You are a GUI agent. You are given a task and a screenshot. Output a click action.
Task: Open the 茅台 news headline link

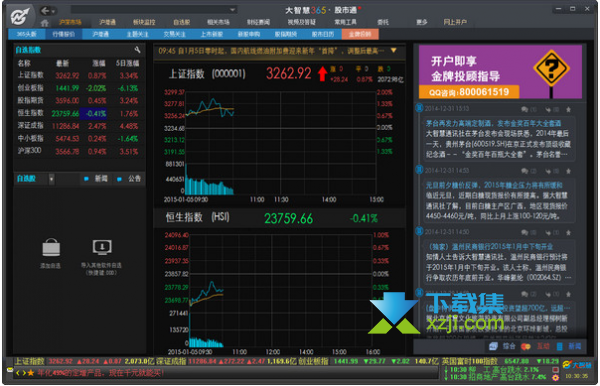tap(493, 123)
